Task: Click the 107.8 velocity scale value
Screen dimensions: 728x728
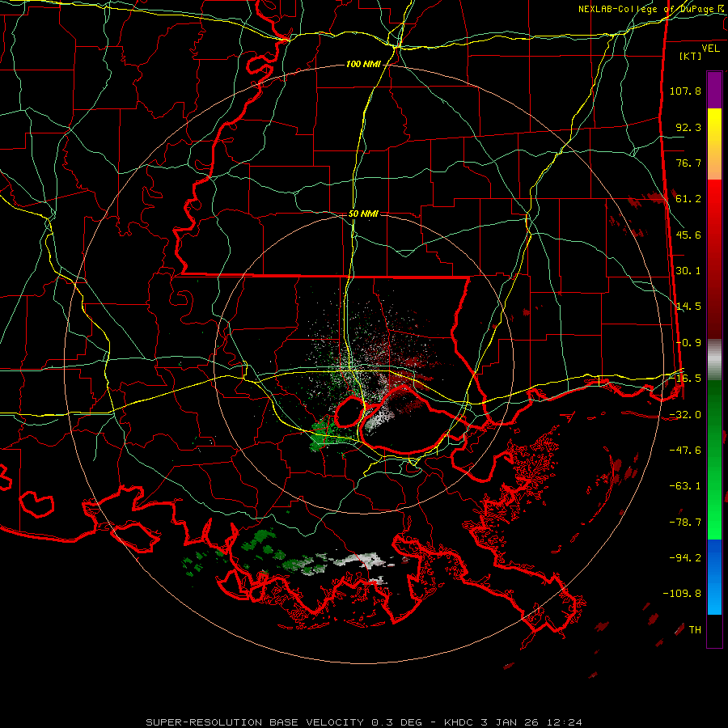Action: point(685,91)
